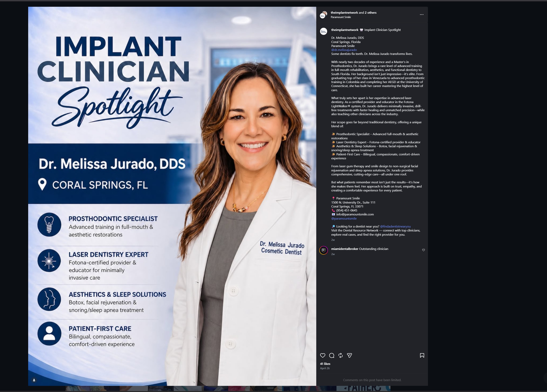
Task: Like the post with the heart icon
Action: click(322, 355)
